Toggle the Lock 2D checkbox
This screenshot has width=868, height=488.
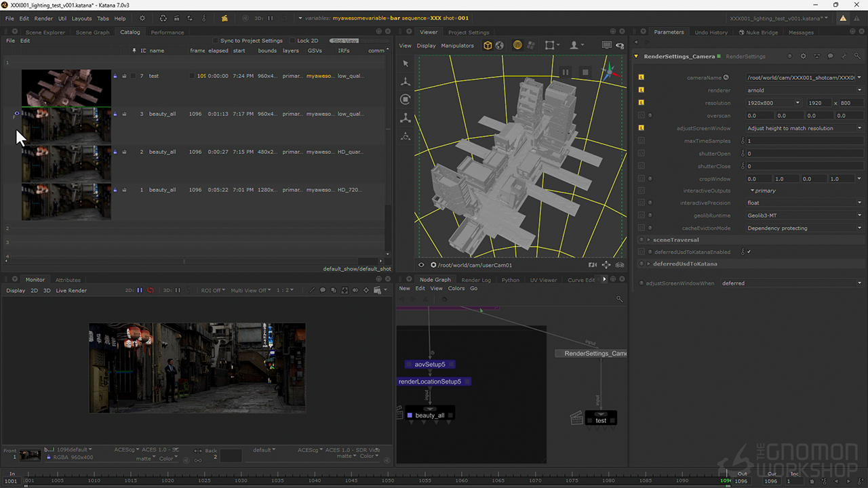pos(292,41)
